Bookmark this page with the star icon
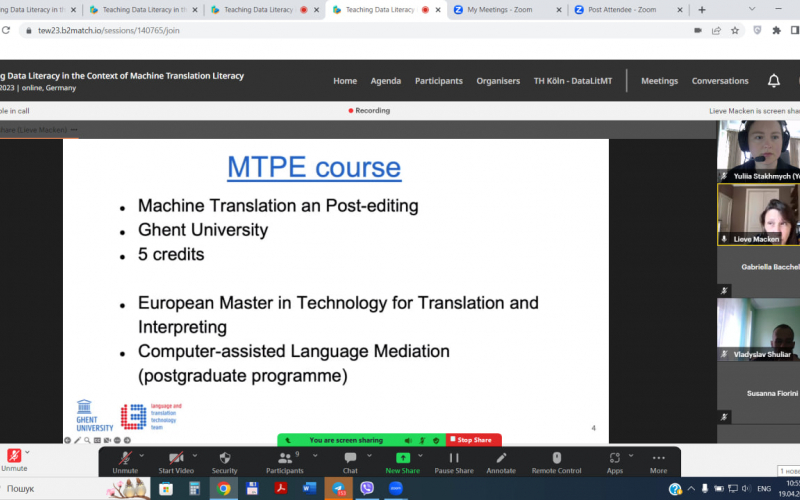 [x=735, y=31]
